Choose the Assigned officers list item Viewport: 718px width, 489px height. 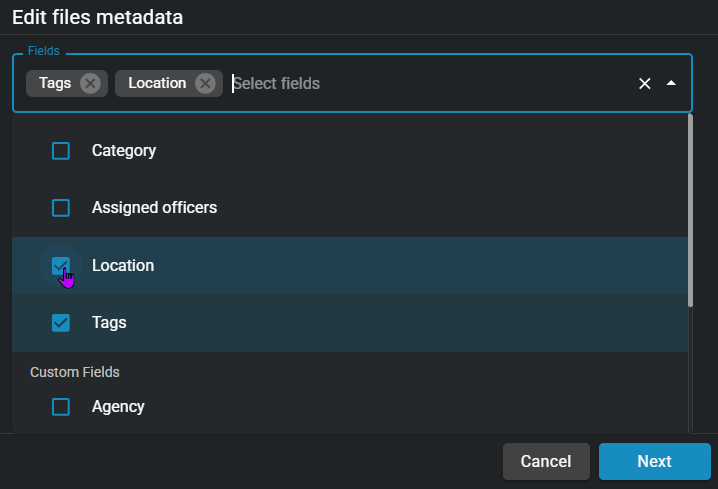154,208
